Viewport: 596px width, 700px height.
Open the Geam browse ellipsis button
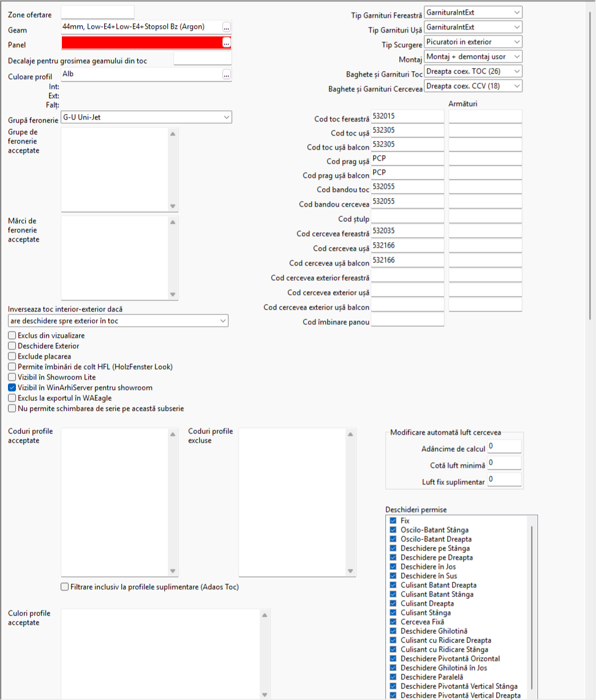pyautogui.click(x=227, y=27)
